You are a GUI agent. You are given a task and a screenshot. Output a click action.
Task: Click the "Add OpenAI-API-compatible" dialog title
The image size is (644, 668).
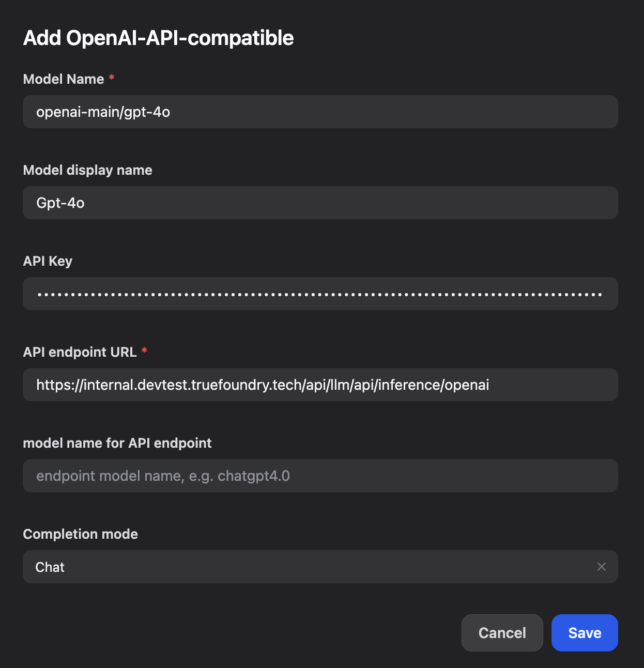coord(158,38)
